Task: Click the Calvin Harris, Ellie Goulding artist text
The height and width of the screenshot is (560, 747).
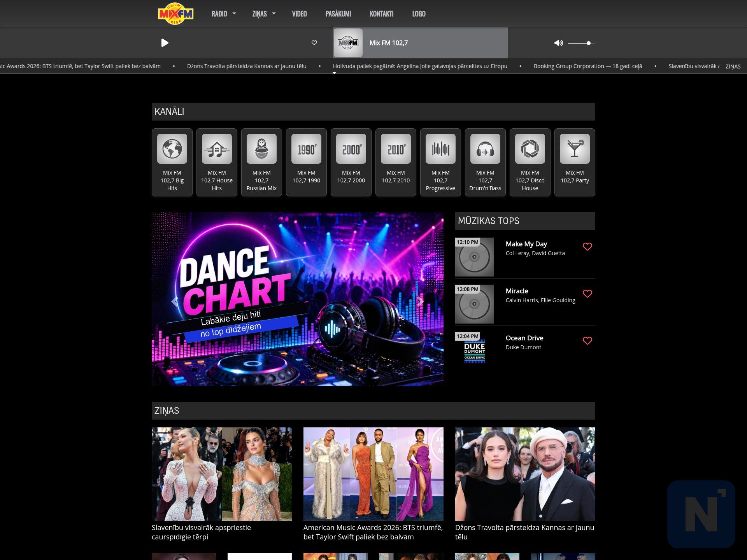Action: [540, 300]
